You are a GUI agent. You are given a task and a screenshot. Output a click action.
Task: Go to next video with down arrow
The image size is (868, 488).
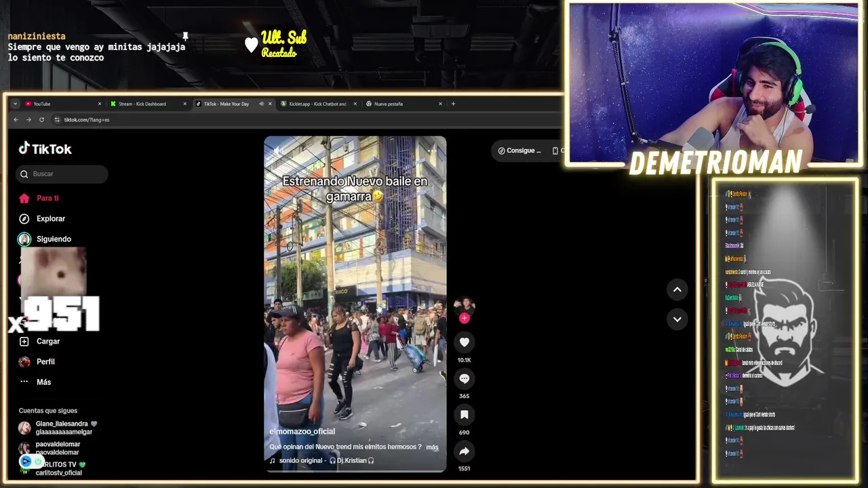point(677,319)
